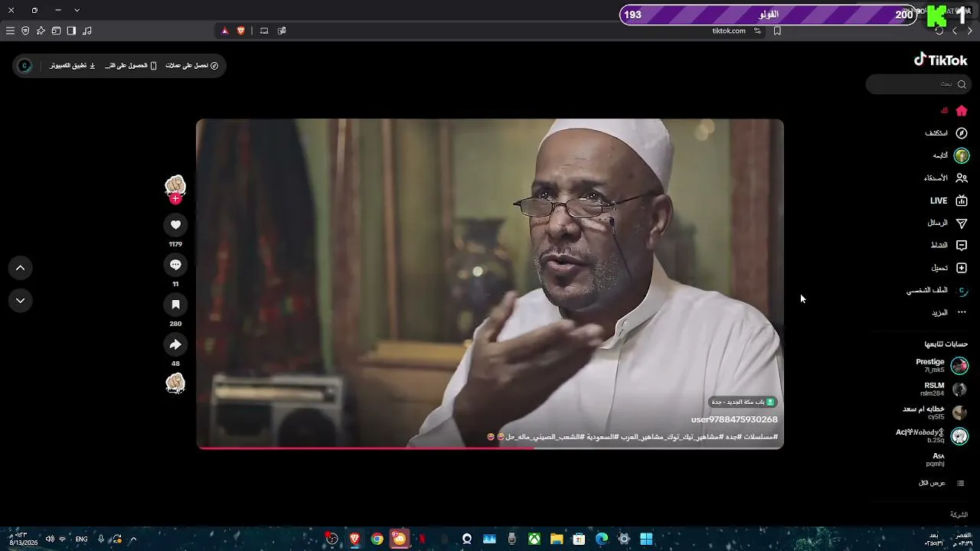Open the user9788475930268 username link
This screenshot has width=980, height=551.
click(734, 419)
